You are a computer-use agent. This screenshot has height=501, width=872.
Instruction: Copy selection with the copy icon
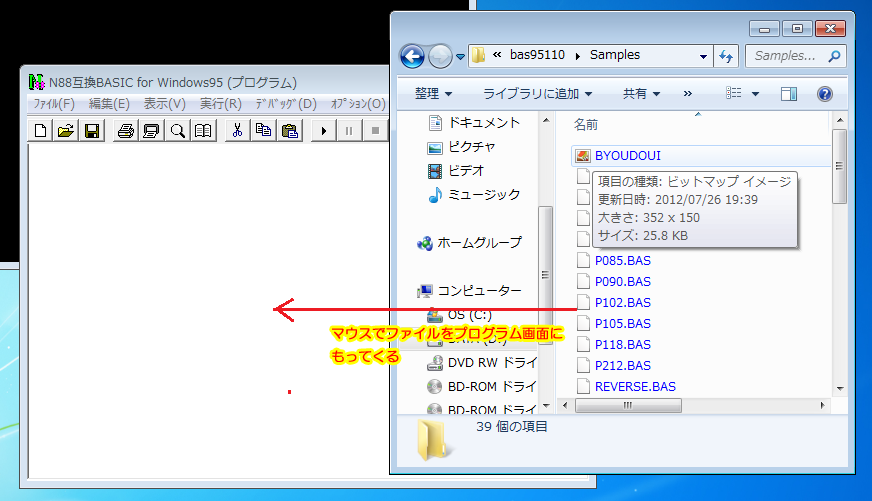264,131
